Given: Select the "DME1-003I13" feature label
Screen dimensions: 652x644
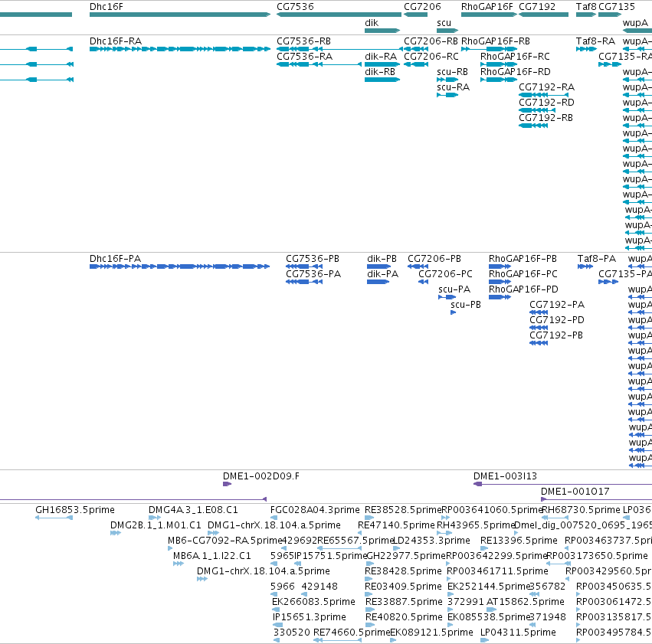Looking at the screenshot, I should pos(506,476).
